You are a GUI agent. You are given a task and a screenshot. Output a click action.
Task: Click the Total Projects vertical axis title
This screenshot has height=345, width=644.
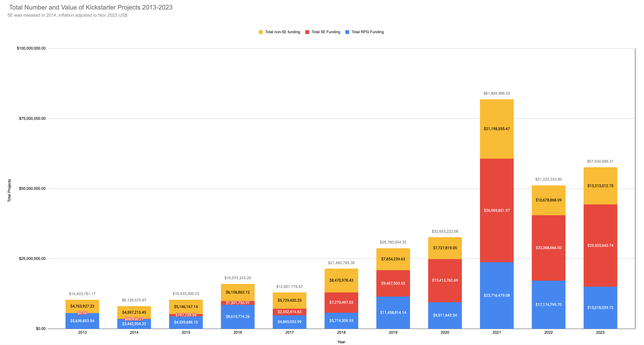point(9,190)
